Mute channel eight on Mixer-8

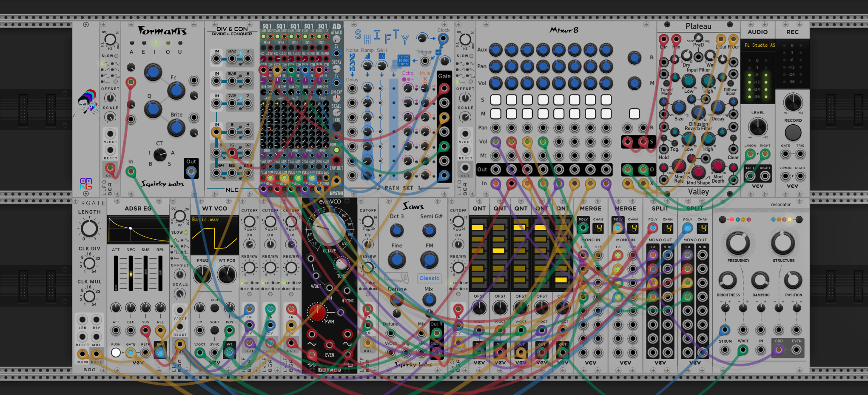(606, 114)
